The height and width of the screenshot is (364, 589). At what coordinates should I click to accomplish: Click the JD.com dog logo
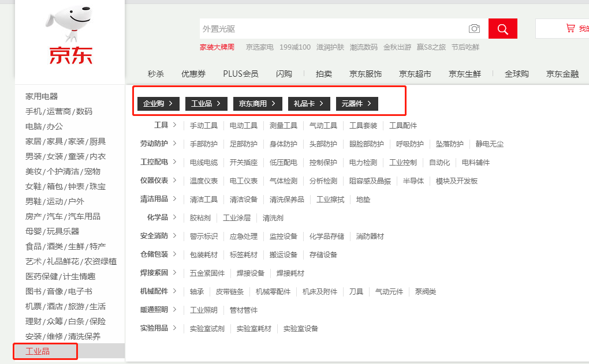click(x=70, y=35)
